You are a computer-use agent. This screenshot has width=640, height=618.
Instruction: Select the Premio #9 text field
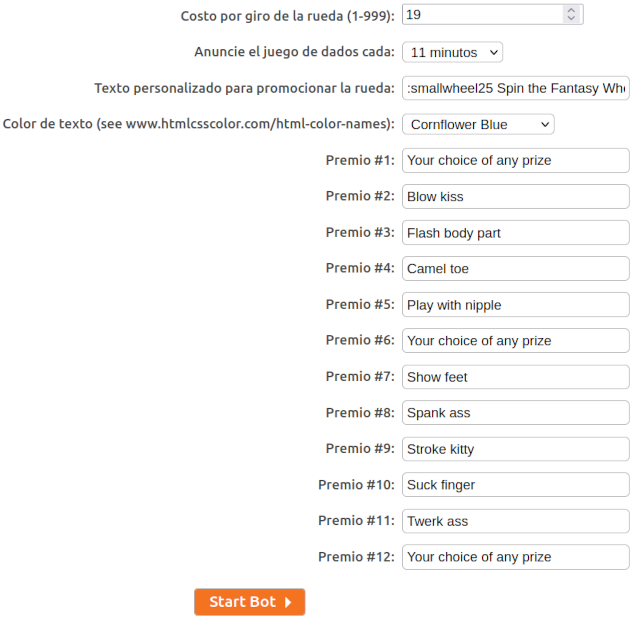[515, 449]
